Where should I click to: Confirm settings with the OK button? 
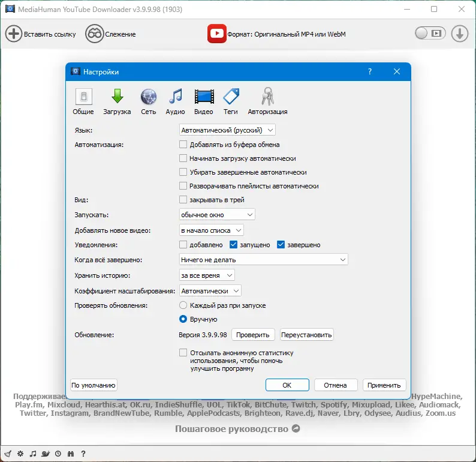[287, 385]
